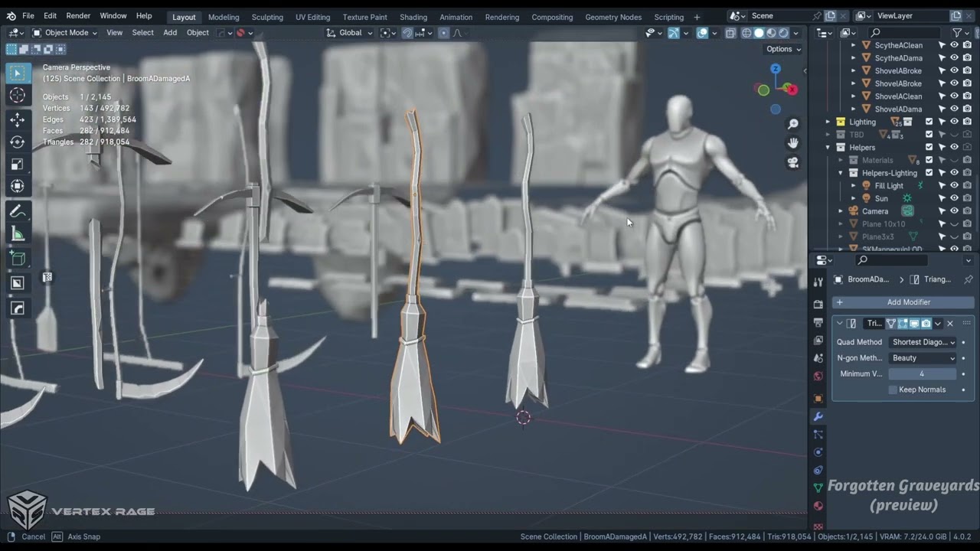
Task: Activate the Scale tool
Action: [17, 164]
